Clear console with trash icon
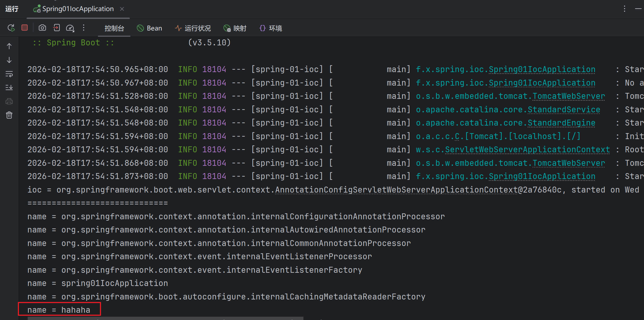 point(9,115)
